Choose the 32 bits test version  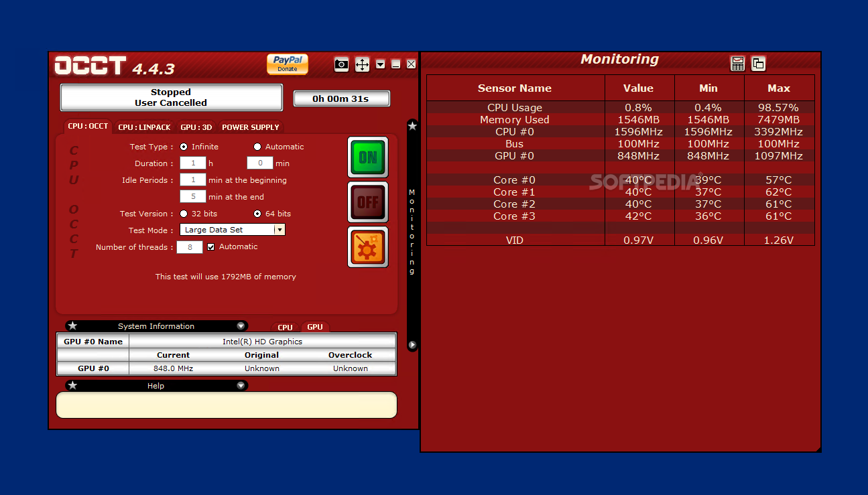(x=184, y=214)
